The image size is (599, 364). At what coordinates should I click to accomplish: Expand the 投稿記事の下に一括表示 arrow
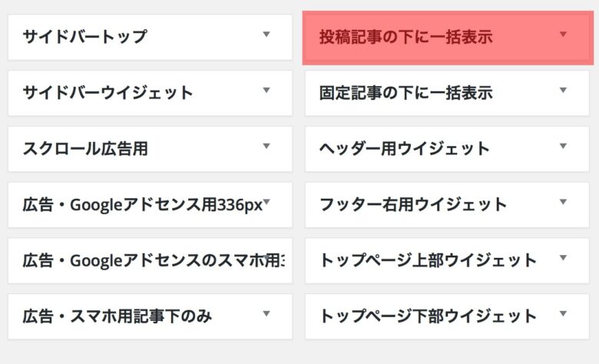click(563, 35)
